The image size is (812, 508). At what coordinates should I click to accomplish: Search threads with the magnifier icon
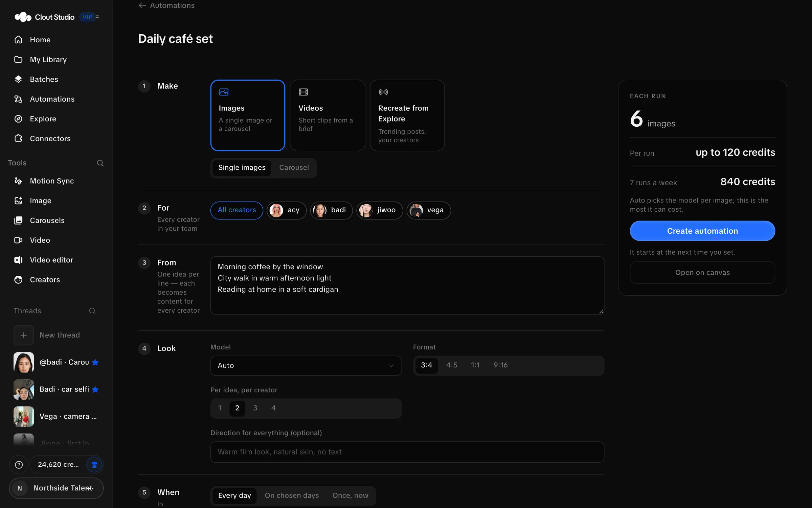tap(92, 311)
